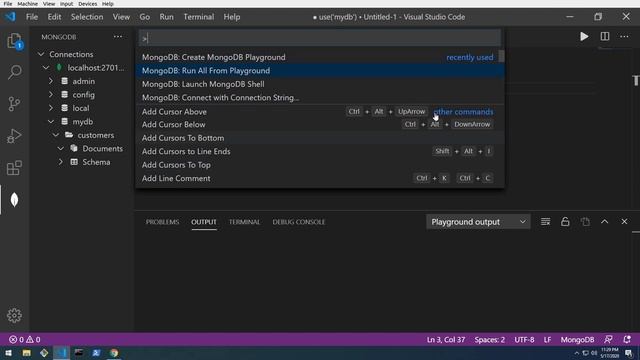The image size is (640, 360).
Task: Click the errors and warnings status indicator
Action: [x=24, y=339]
